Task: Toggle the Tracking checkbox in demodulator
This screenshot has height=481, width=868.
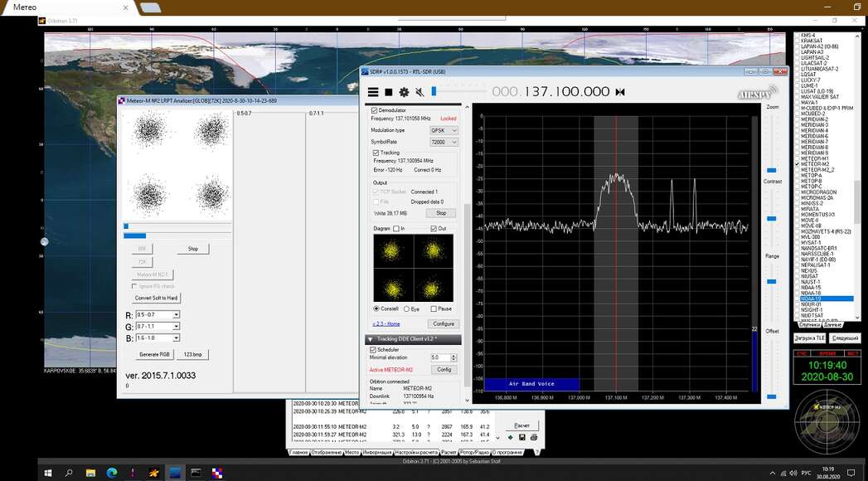Action: click(376, 153)
